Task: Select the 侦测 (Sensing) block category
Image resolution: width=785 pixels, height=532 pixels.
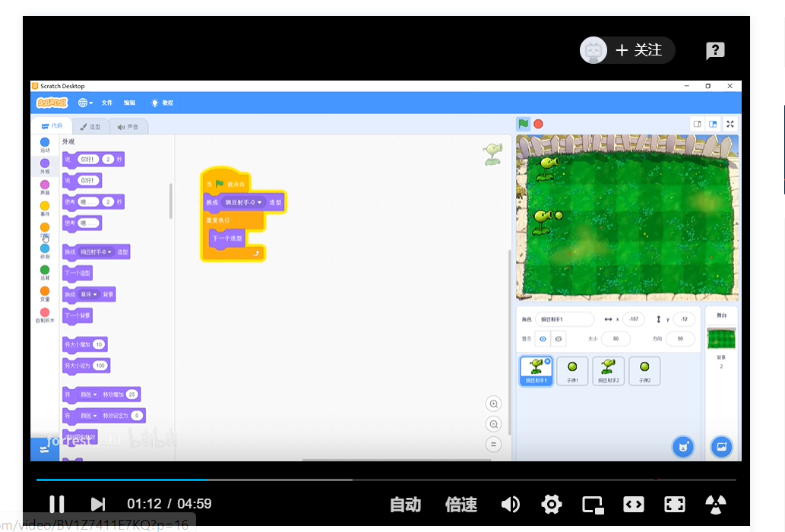Action: click(45, 252)
